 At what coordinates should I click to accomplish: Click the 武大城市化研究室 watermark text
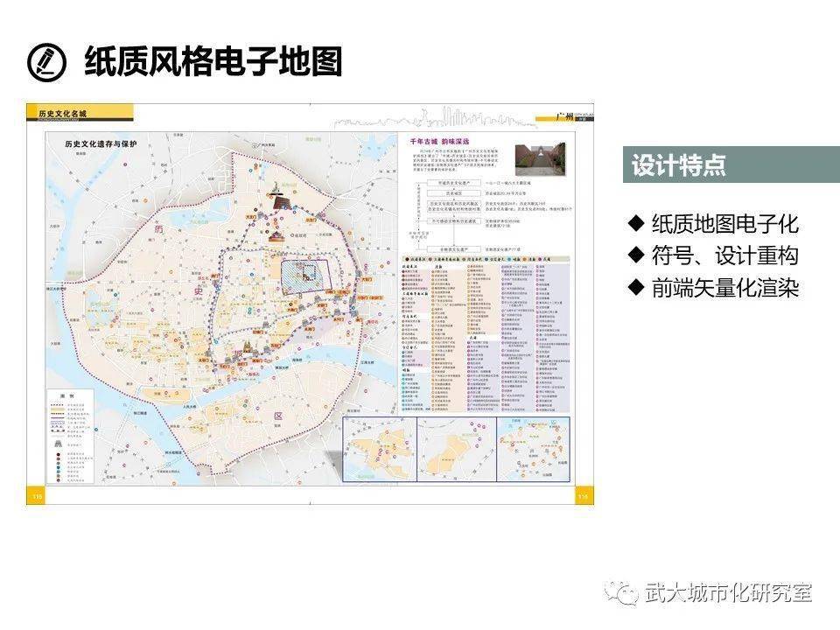tap(729, 593)
